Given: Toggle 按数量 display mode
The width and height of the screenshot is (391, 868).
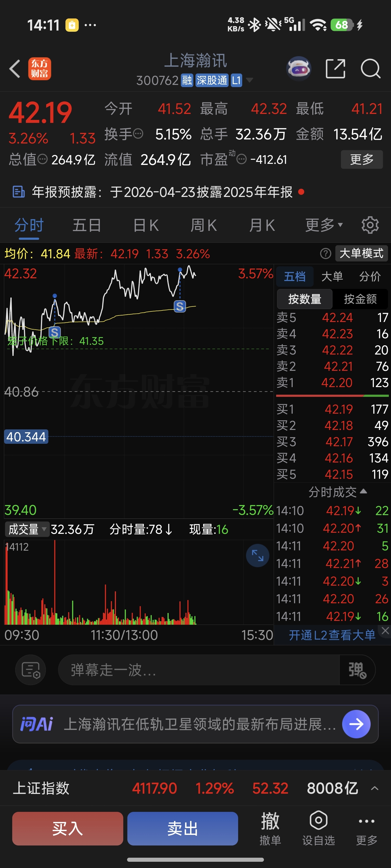Looking at the screenshot, I should (x=305, y=299).
